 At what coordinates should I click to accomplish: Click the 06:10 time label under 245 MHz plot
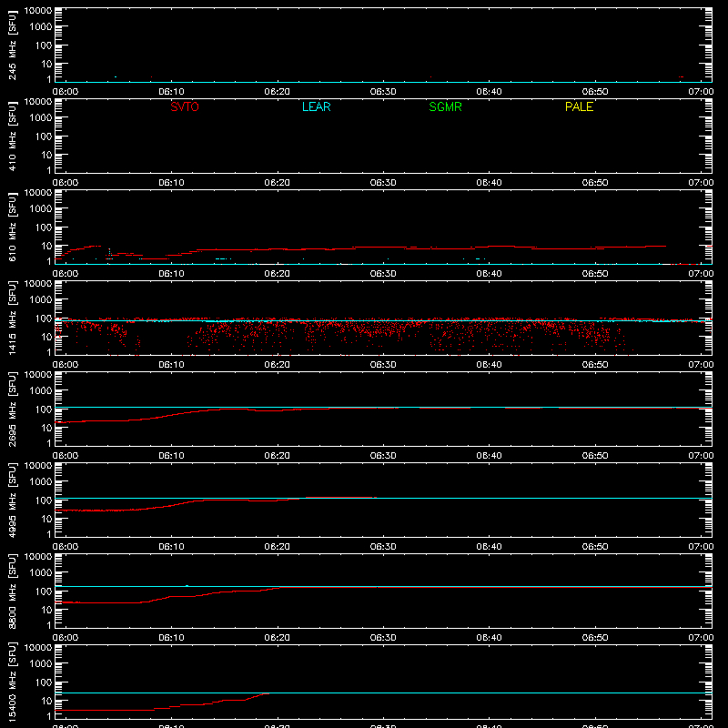(171, 92)
